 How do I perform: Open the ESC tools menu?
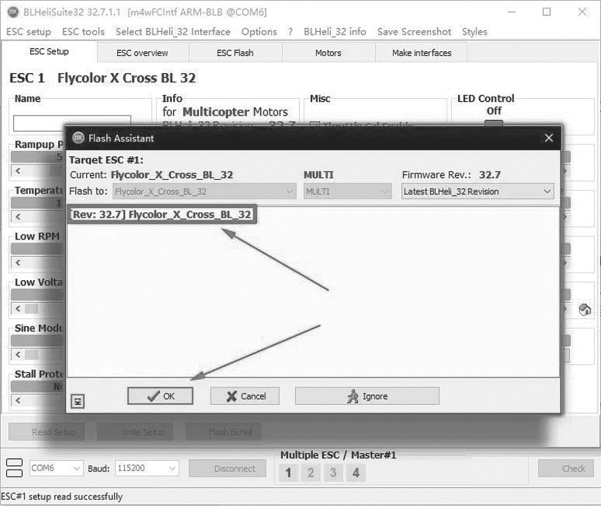point(83,31)
